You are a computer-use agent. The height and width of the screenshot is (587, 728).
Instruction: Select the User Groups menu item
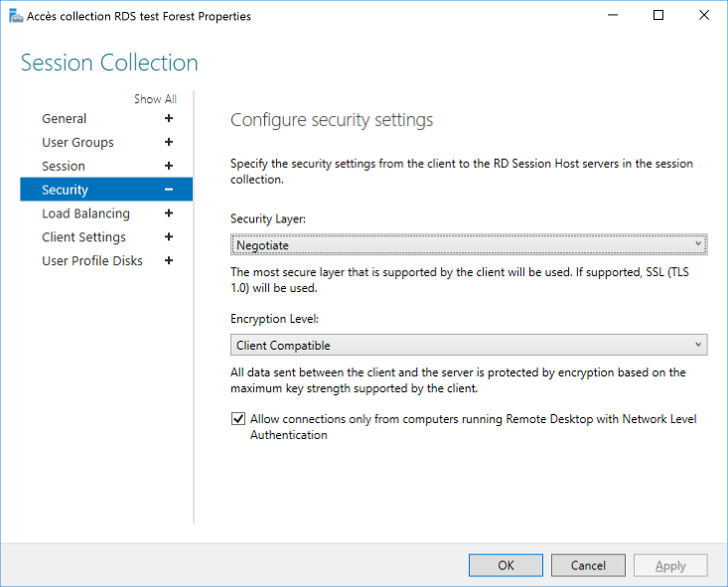pyautogui.click(x=77, y=142)
